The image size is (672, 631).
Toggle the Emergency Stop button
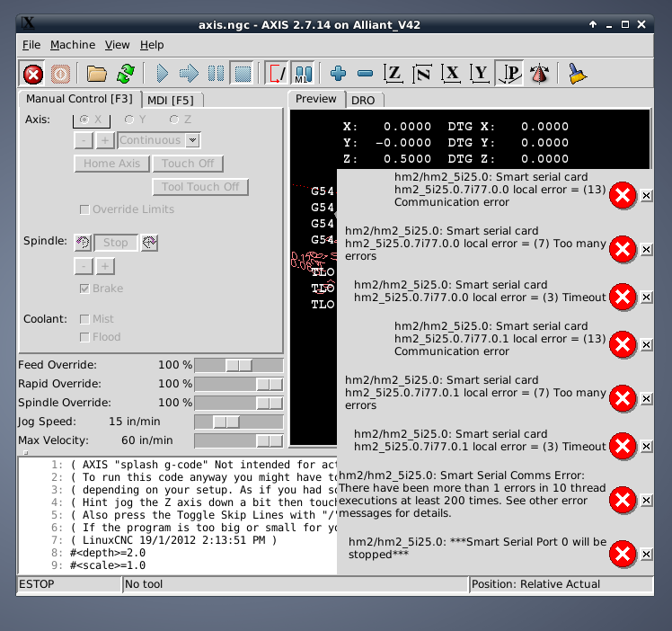click(33, 74)
